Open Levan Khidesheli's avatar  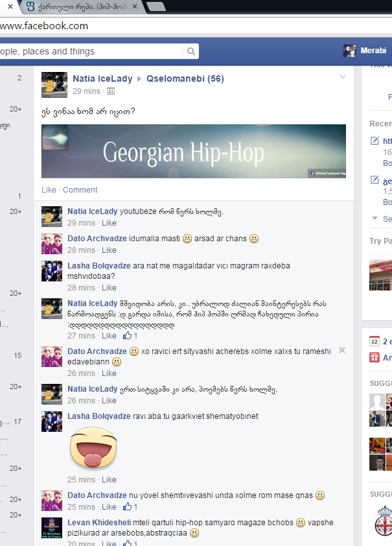tap(52, 528)
